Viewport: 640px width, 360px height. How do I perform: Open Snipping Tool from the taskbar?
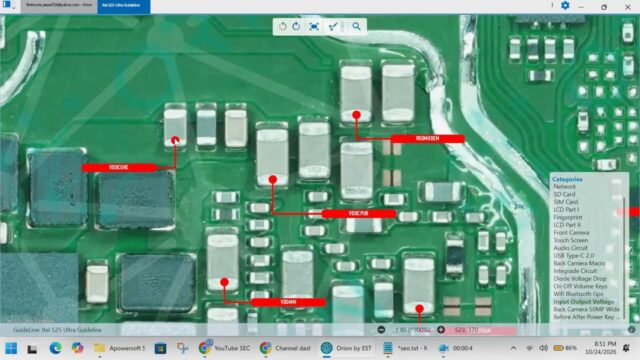[182, 348]
